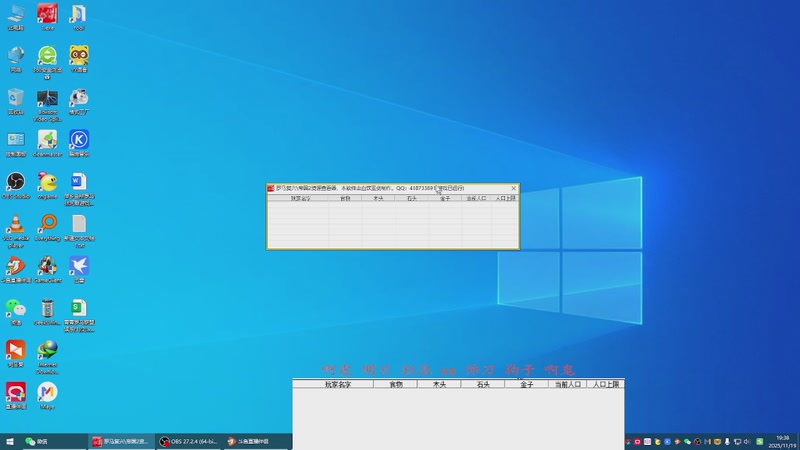Launch the orange video player shortcut
Image resolution: width=800 pixels, height=450 pixels.
pyautogui.click(x=16, y=354)
